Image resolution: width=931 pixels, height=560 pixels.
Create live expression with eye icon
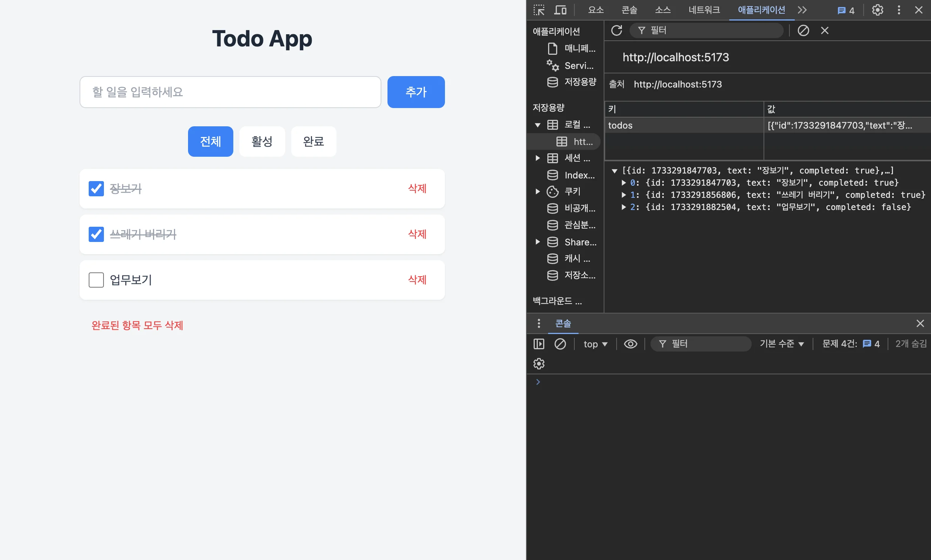630,344
